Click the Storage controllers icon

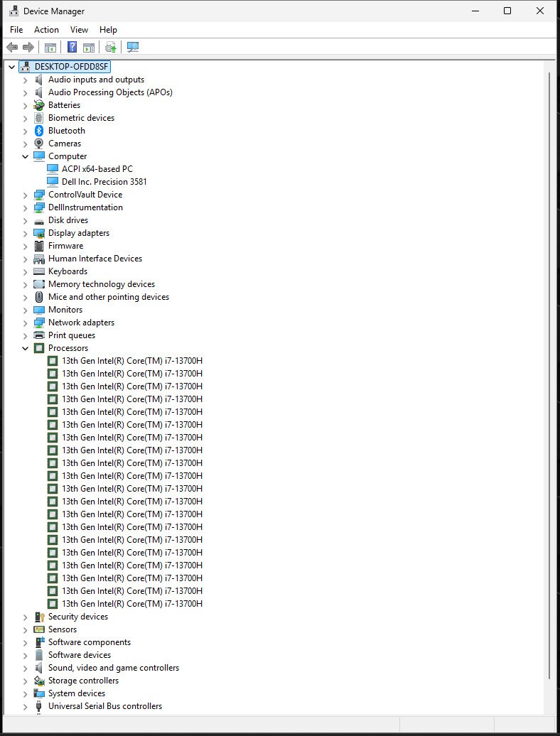tap(39, 681)
